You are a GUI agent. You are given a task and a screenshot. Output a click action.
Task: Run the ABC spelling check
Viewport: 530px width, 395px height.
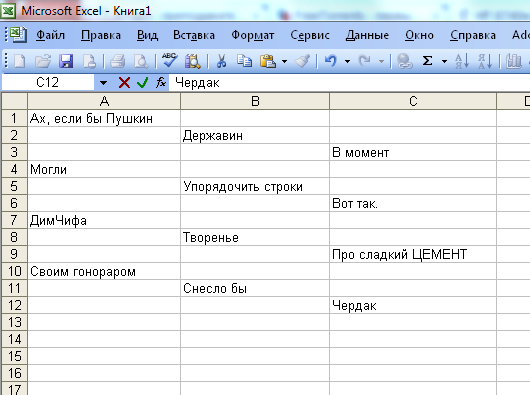[169, 60]
